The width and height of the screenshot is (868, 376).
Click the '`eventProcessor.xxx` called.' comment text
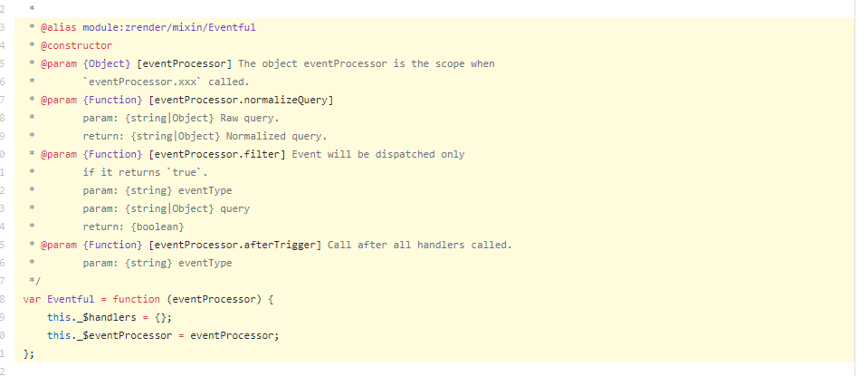click(x=166, y=82)
